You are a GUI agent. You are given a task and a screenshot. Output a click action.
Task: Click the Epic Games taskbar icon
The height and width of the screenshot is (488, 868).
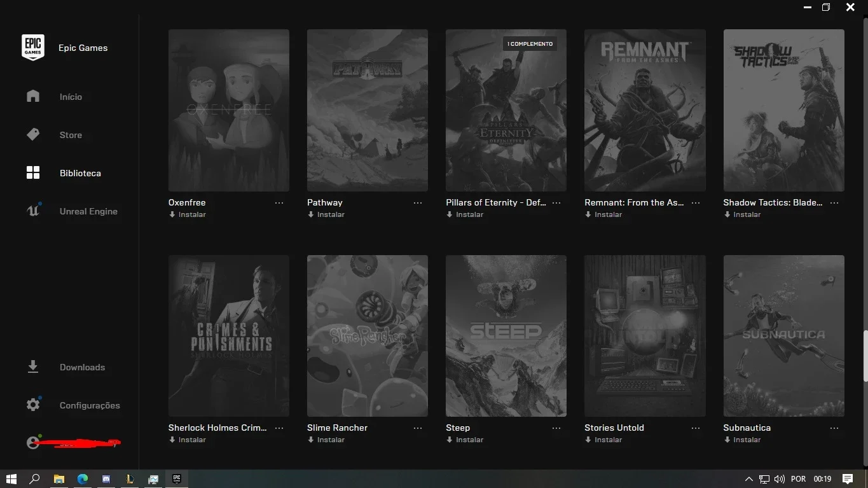point(177,478)
